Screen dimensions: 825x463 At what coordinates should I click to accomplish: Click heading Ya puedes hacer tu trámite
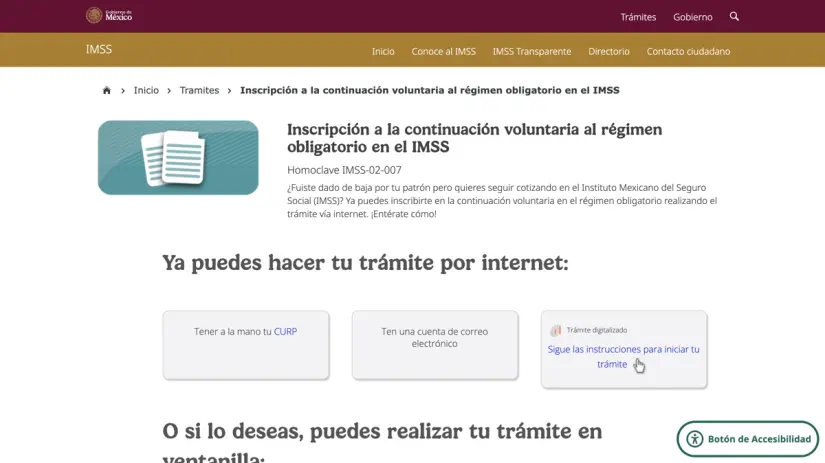[x=365, y=263]
